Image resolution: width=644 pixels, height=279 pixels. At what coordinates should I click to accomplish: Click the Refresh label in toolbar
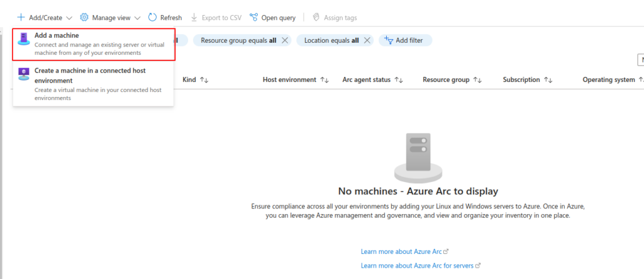click(x=171, y=18)
